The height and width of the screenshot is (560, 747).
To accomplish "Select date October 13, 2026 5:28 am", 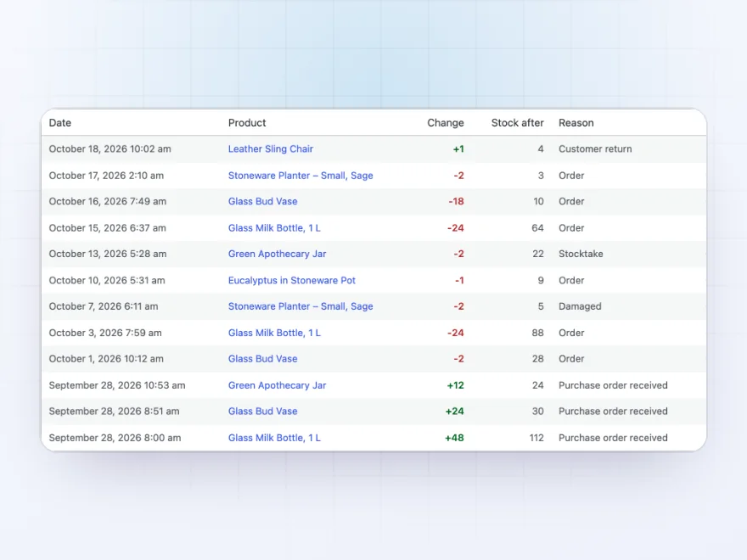I will coord(108,254).
